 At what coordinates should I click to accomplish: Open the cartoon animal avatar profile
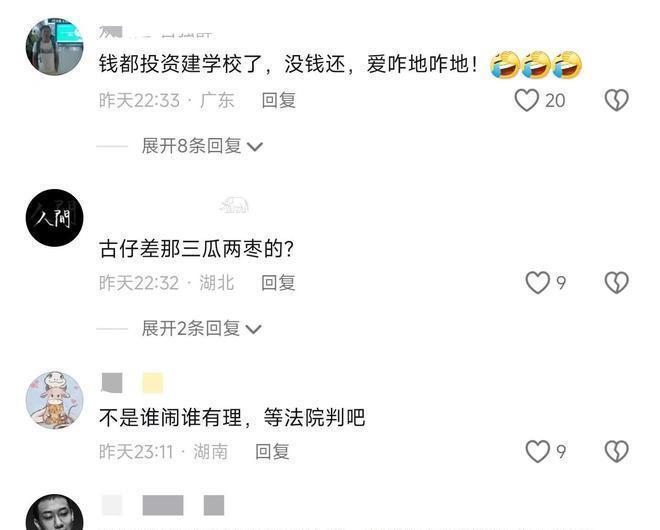55,400
